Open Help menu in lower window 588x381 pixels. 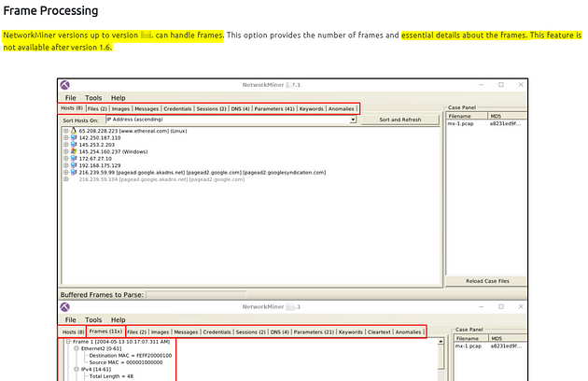coord(119,319)
